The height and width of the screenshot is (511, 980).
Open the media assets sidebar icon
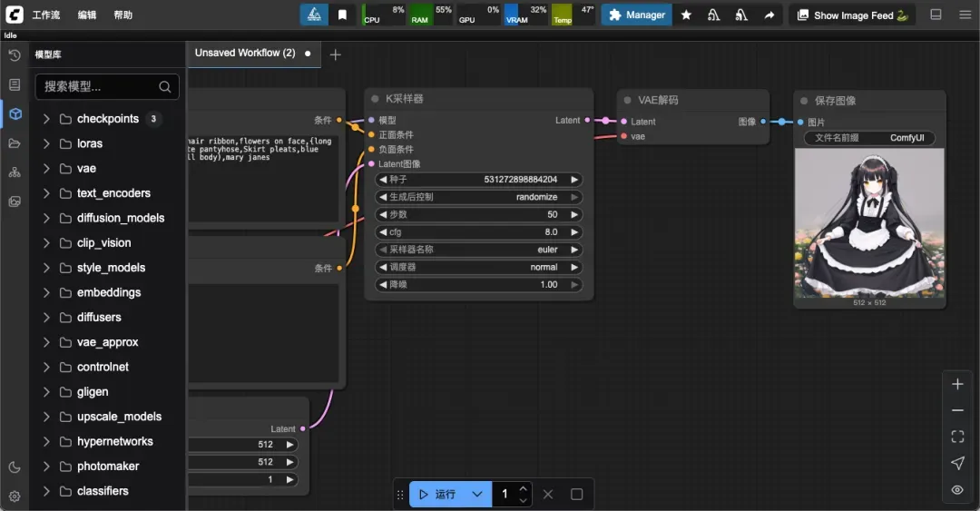pyautogui.click(x=15, y=201)
